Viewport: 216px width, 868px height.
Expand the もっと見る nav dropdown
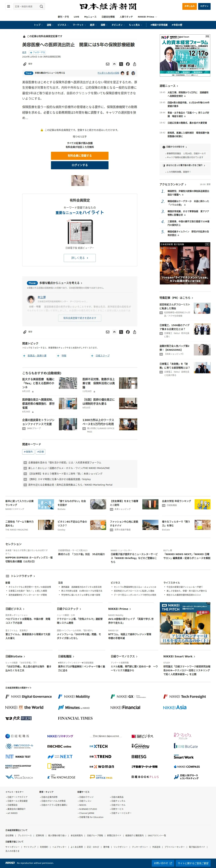[x=135, y=25]
